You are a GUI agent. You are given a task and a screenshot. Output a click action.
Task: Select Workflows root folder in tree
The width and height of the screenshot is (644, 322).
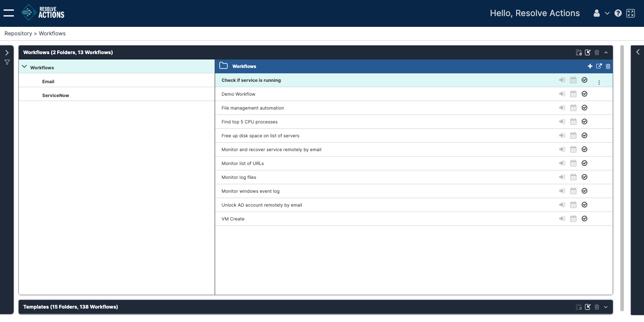coord(42,68)
